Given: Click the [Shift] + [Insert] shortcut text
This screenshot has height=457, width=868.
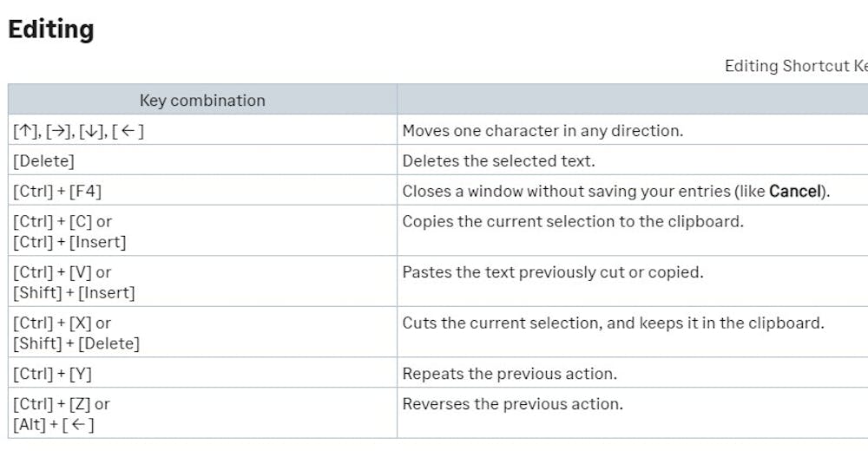Looking at the screenshot, I should [x=74, y=293].
